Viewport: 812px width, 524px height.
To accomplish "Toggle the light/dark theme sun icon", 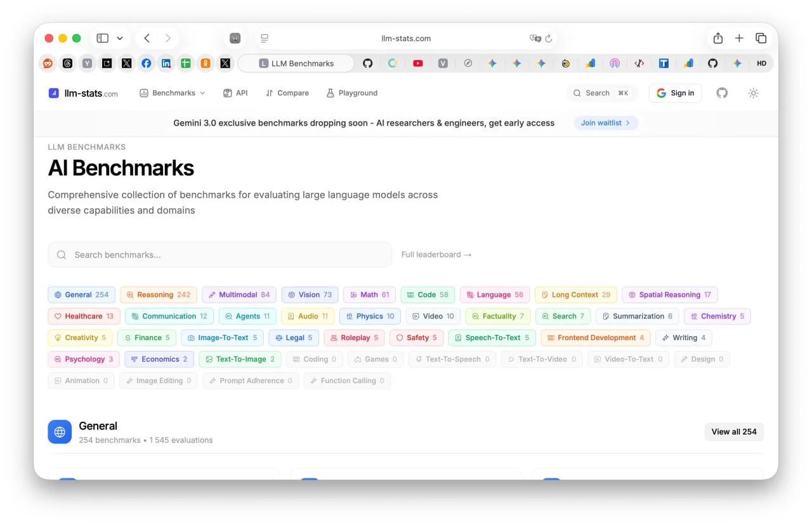I will pos(753,93).
